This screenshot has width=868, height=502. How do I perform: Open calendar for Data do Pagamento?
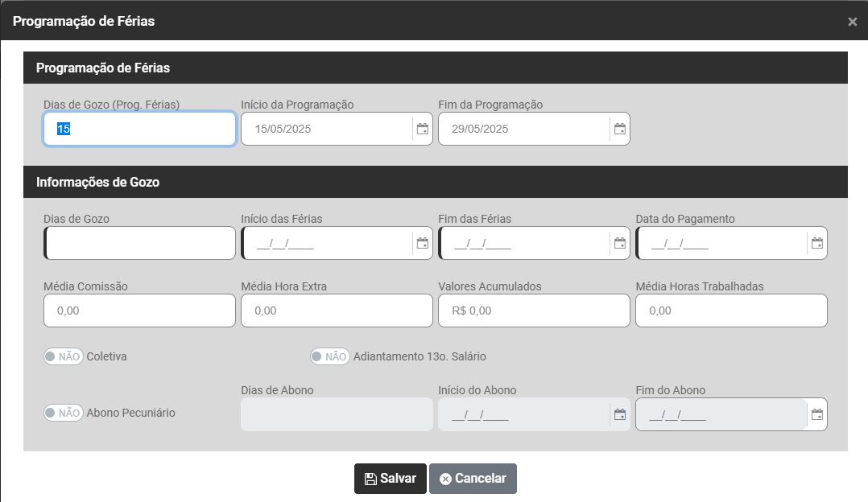click(x=816, y=243)
